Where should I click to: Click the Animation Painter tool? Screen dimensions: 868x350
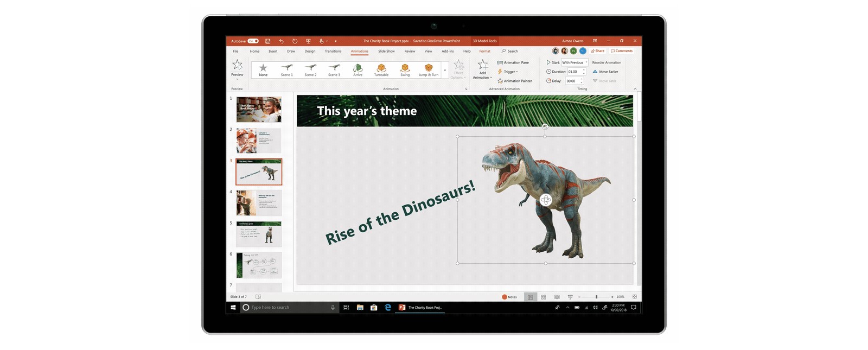tap(514, 81)
